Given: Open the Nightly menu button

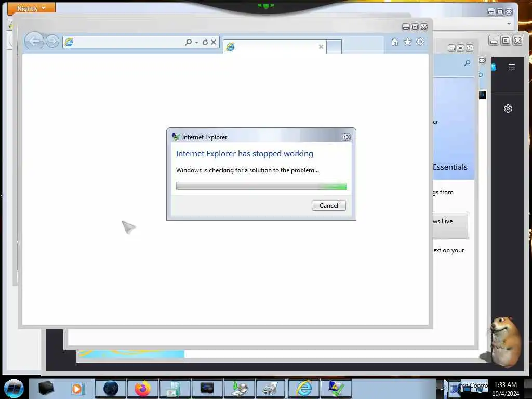Looking at the screenshot, I should (31, 8).
